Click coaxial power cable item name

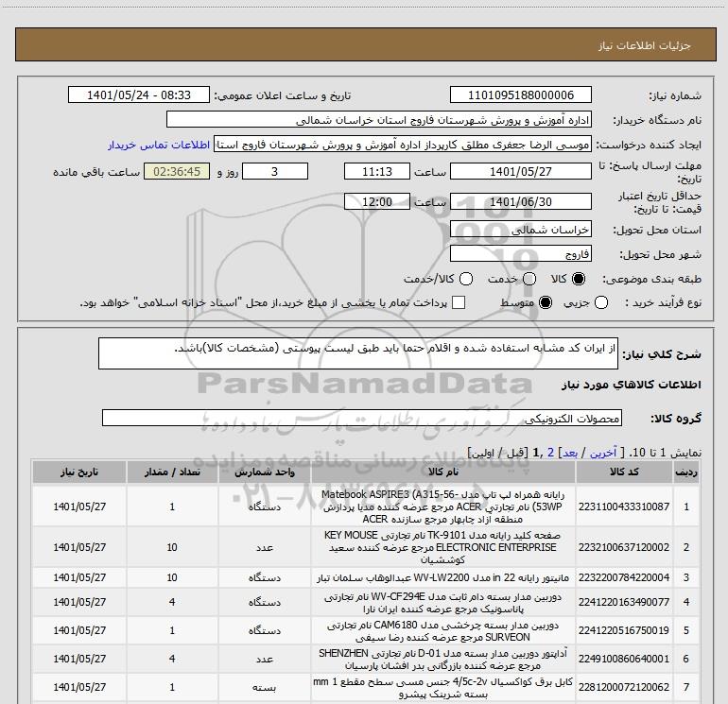[x=443, y=687]
